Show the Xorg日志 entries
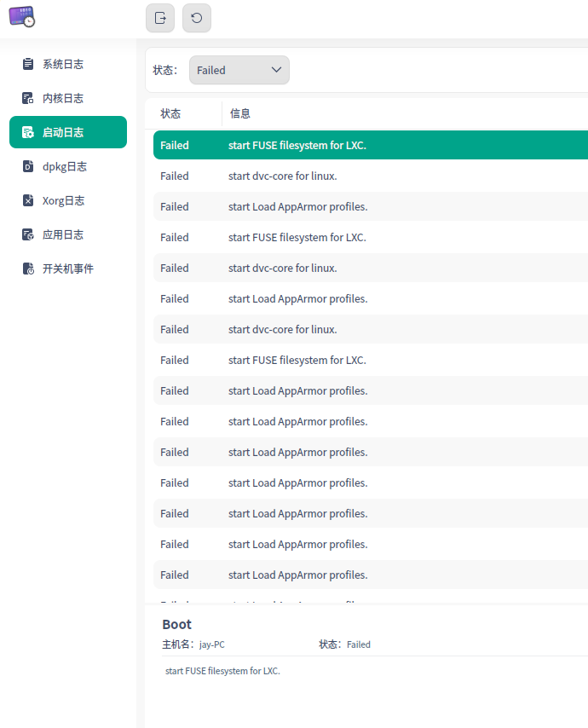This screenshot has height=728, width=588. click(68, 200)
